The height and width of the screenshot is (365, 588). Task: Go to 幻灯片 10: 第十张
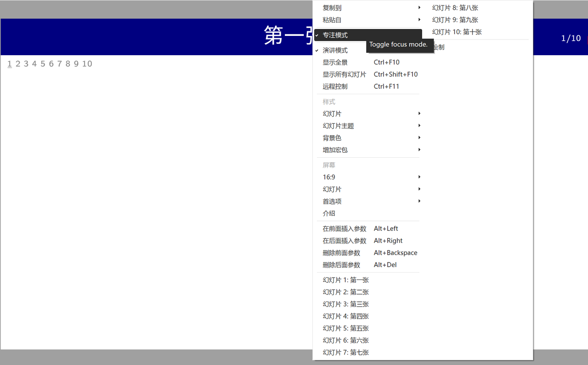click(x=457, y=32)
